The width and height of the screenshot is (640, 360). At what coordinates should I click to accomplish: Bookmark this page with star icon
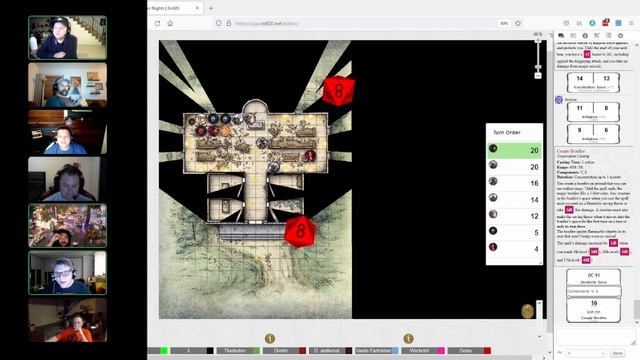(x=518, y=23)
